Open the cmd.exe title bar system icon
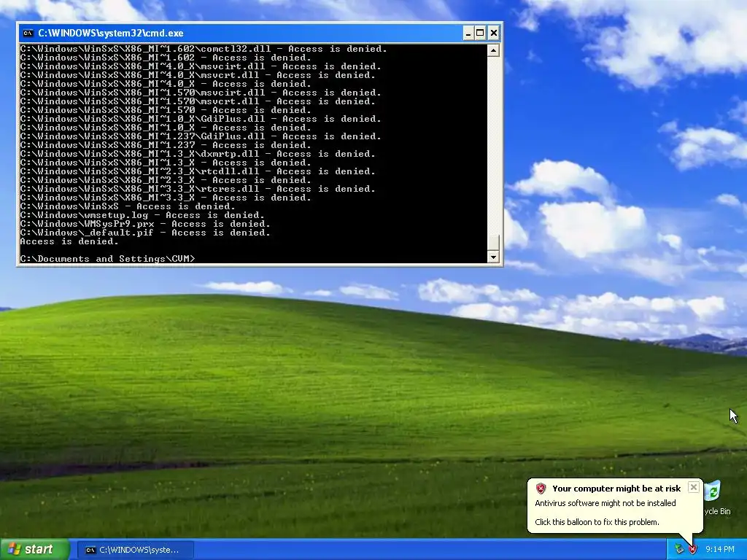This screenshot has width=747, height=560. (28, 33)
